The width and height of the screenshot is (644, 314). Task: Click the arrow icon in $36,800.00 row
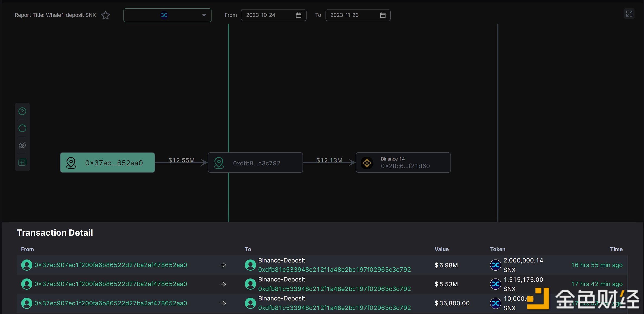click(x=223, y=303)
